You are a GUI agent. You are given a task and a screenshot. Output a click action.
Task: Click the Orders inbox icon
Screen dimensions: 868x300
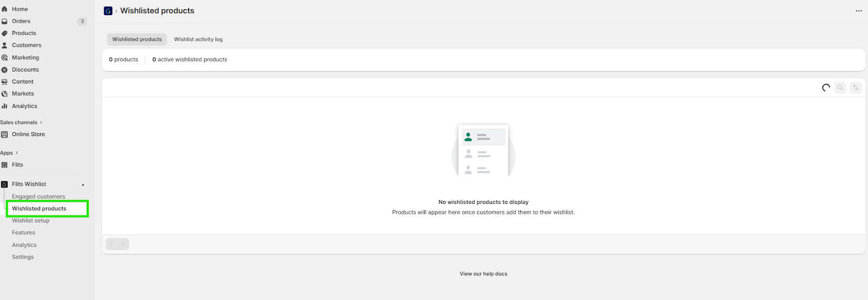[4, 21]
